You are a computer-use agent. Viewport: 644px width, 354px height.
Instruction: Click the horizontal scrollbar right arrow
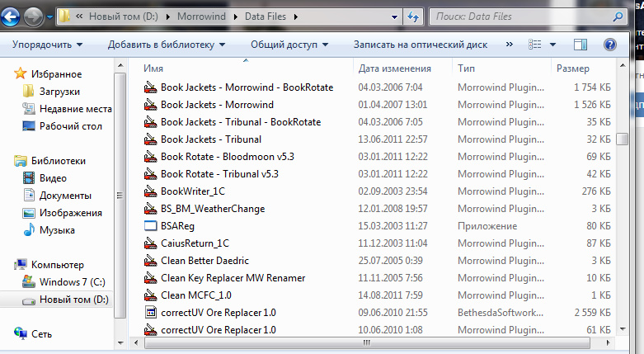608,342
